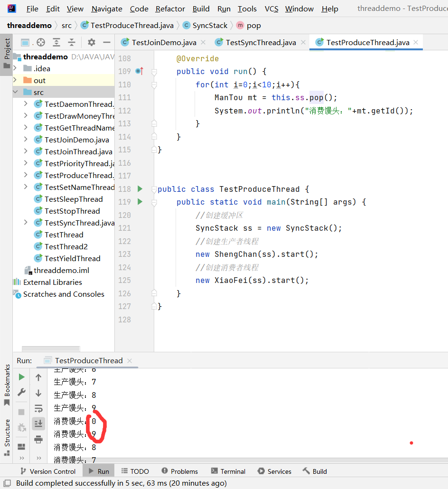Expand TestDaemonThread file node

click(x=26, y=104)
